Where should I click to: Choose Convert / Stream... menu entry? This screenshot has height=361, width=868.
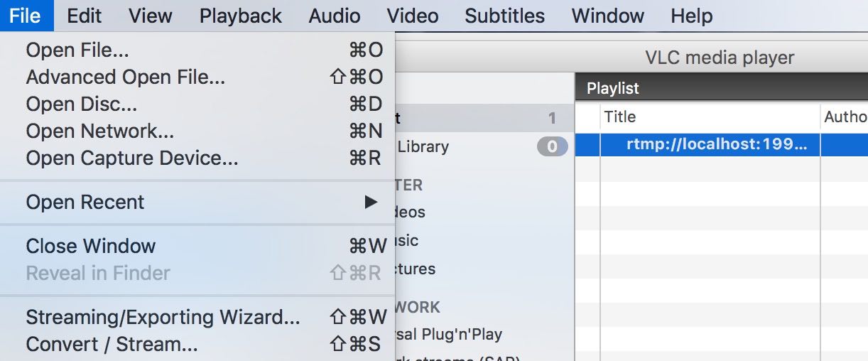point(197,344)
